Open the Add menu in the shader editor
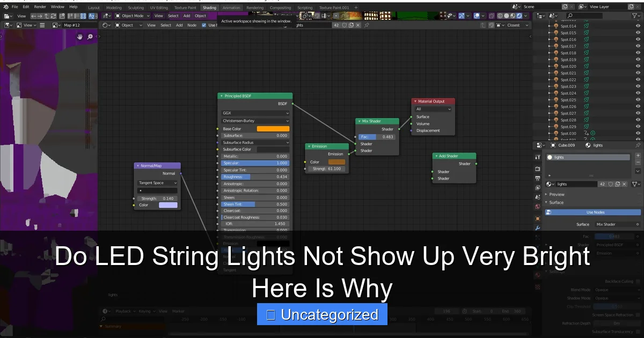 click(x=179, y=25)
